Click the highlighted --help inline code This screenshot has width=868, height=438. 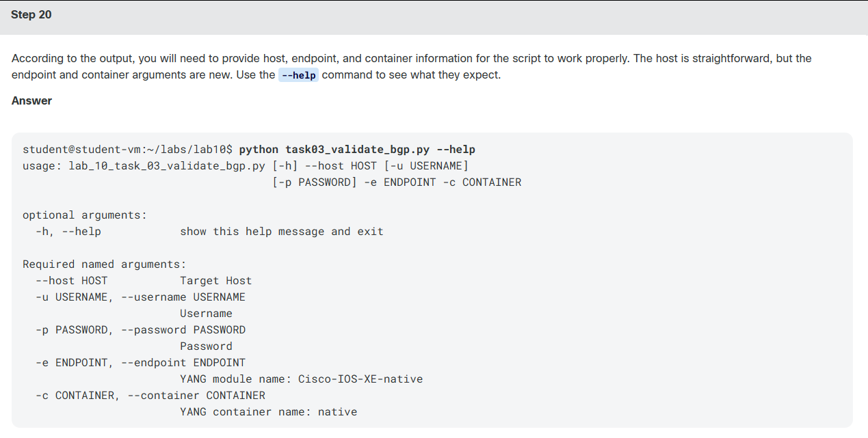(299, 75)
